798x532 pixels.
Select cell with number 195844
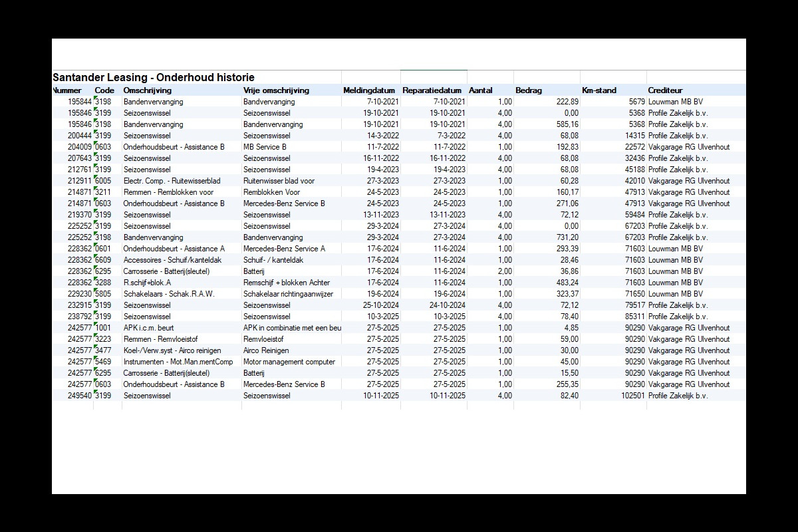pyautogui.click(x=80, y=102)
